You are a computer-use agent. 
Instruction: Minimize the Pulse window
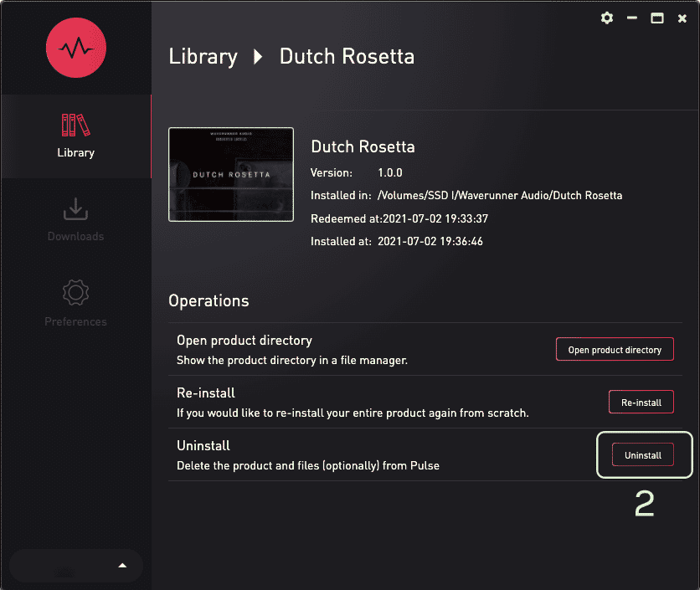[x=631, y=18]
